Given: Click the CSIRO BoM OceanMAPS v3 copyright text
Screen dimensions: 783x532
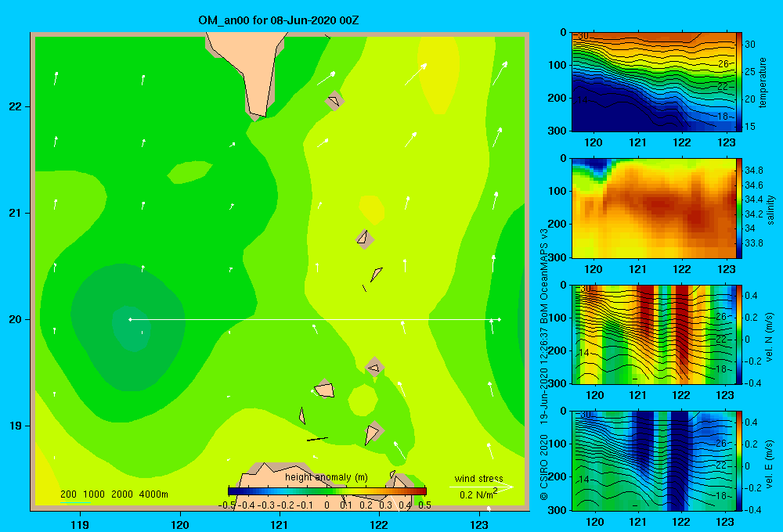Looking at the screenshot, I should (x=544, y=365).
